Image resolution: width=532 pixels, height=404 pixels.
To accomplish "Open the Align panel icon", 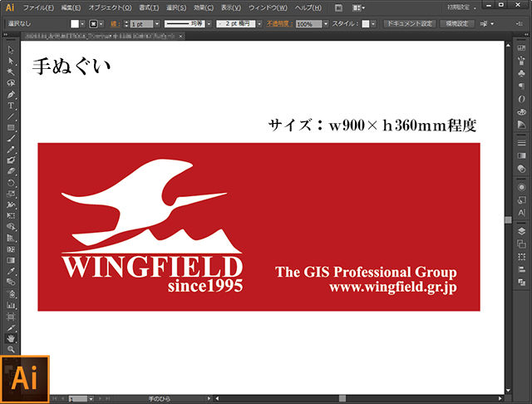I will tap(521, 269).
